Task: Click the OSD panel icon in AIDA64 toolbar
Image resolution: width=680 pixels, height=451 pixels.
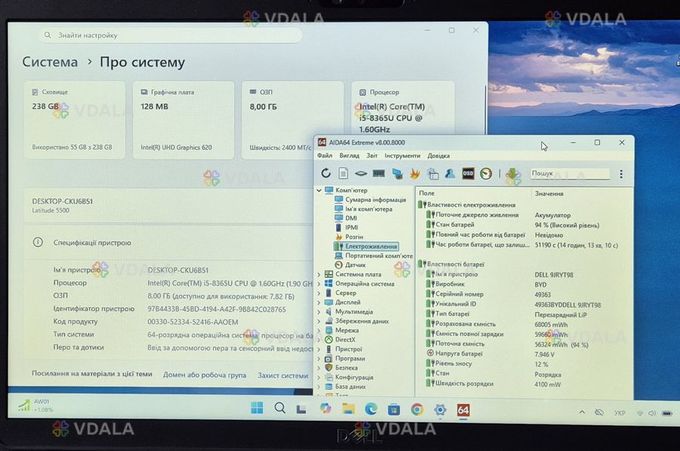Action: click(x=468, y=174)
